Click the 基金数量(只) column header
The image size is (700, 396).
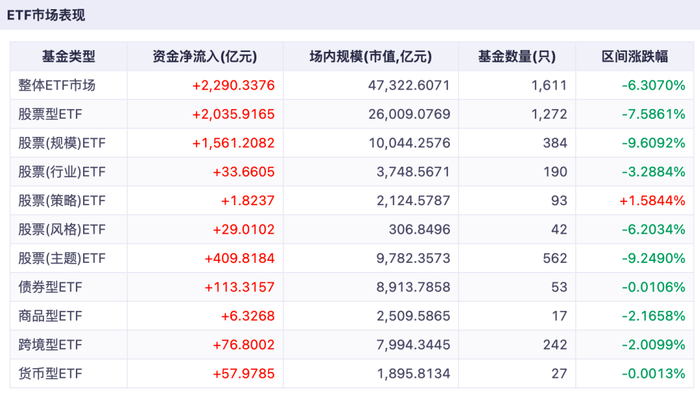[517, 57]
